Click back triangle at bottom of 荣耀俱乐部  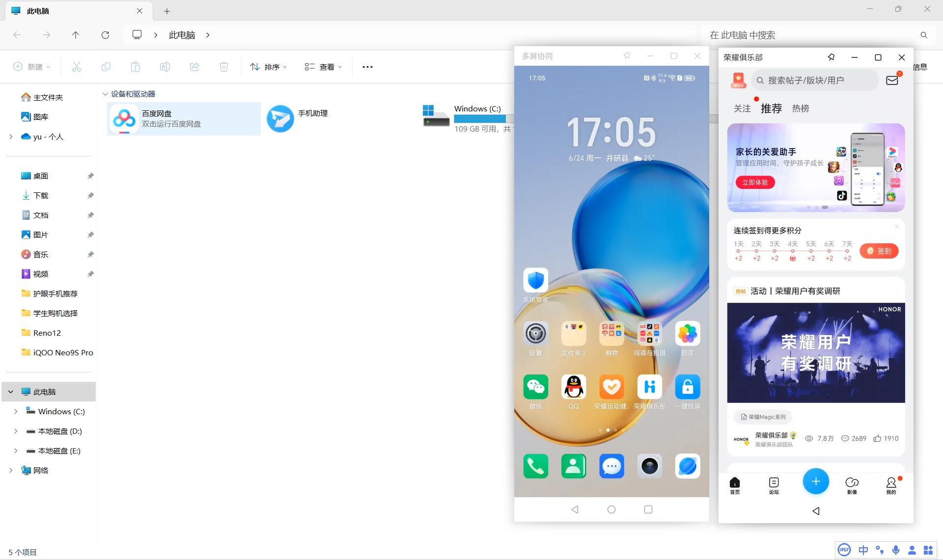(816, 511)
